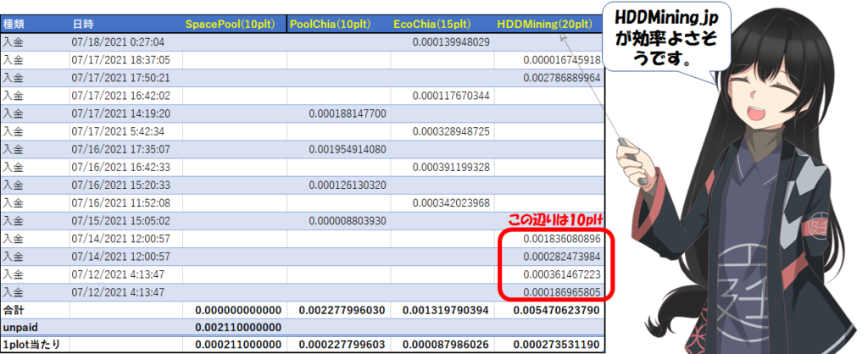Image resolution: width=868 pixels, height=354 pixels.
Task: Click date cell 07/17/2021 17:50:21
Action: (x=120, y=78)
